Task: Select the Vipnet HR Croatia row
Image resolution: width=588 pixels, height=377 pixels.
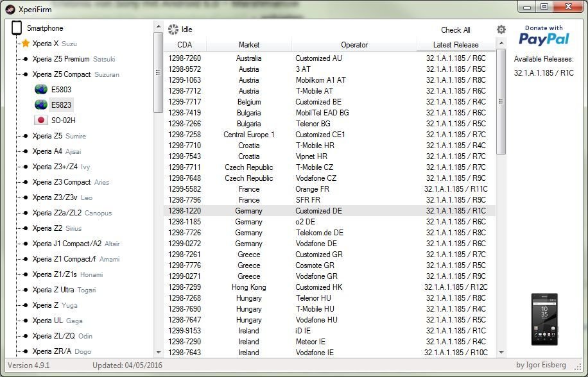Action: (x=329, y=156)
